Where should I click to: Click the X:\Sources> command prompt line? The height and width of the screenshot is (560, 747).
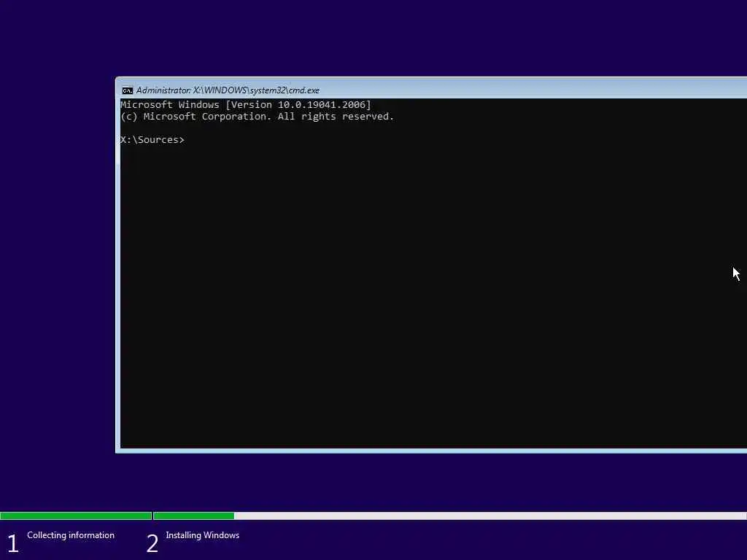pyautogui.click(x=152, y=139)
